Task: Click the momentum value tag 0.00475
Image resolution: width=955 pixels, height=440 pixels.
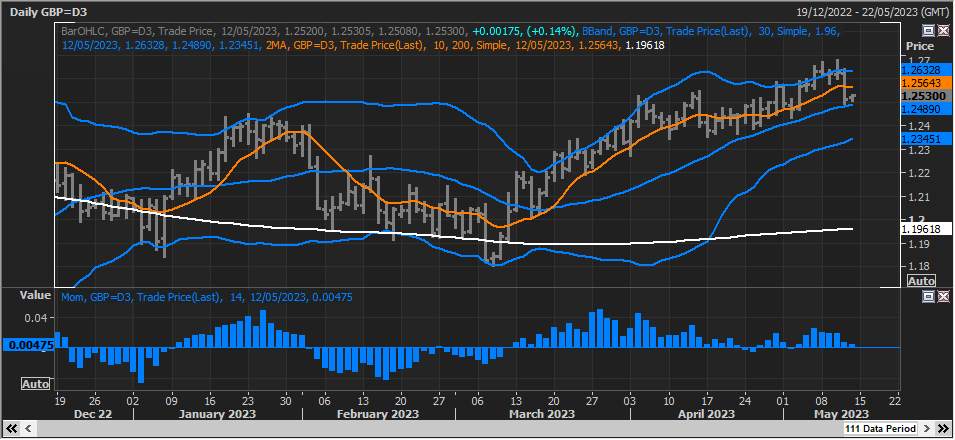Action: click(28, 345)
